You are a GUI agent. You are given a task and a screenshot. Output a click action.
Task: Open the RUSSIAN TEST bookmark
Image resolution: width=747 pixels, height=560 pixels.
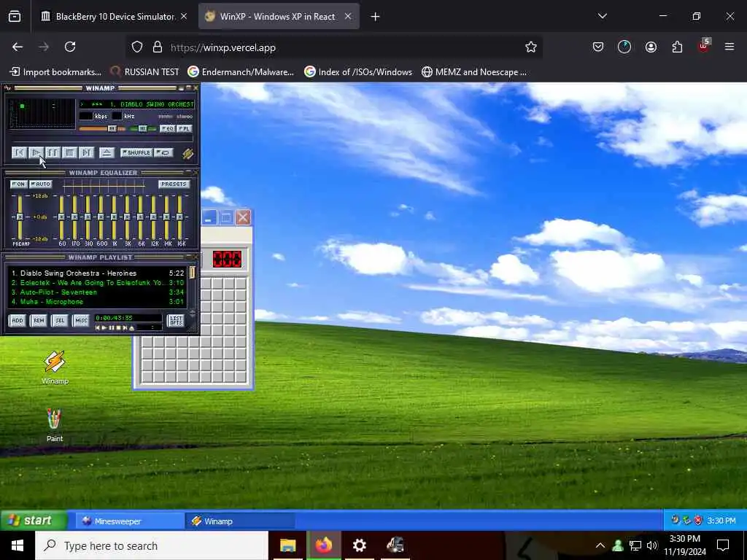[144, 72]
